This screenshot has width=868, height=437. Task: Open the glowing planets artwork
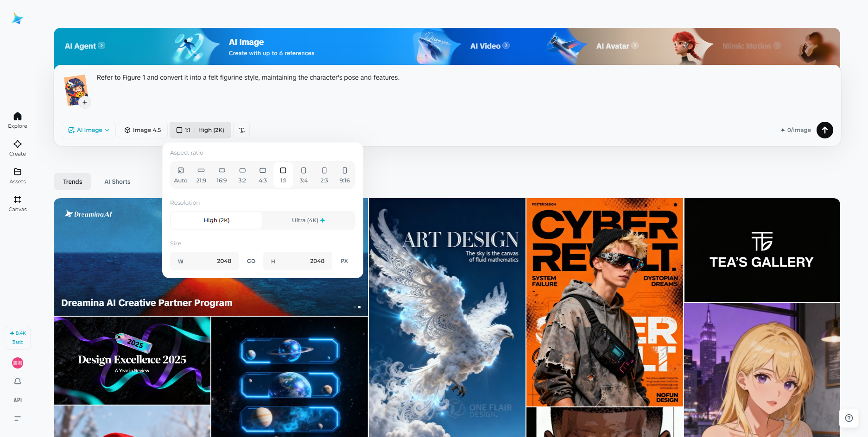pos(290,377)
